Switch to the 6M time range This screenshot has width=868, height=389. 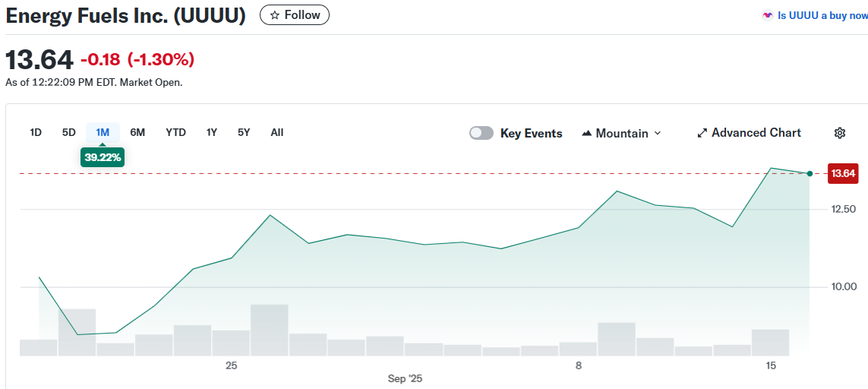137,132
